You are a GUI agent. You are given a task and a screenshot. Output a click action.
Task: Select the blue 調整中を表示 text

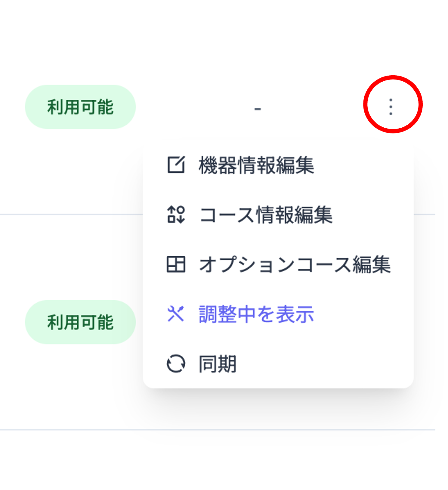click(x=256, y=314)
